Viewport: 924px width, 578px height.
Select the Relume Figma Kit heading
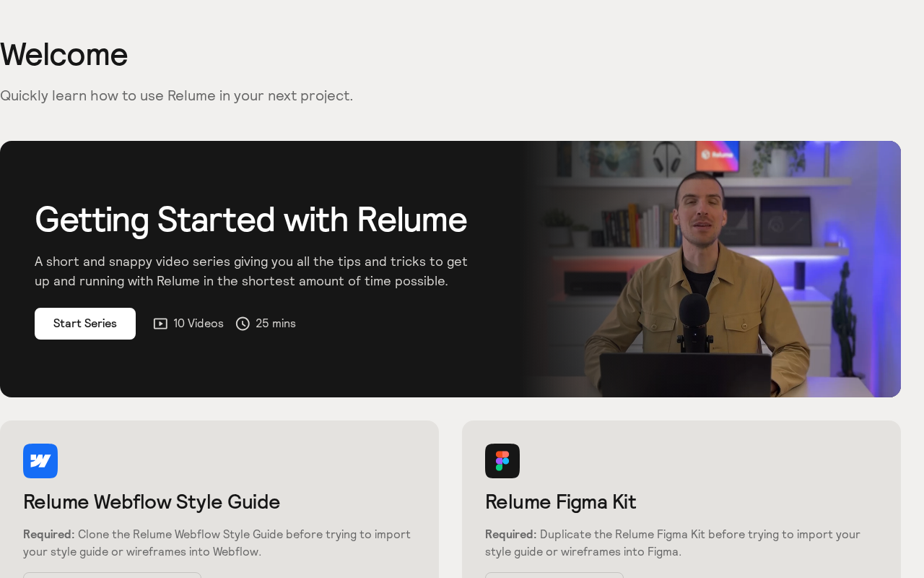click(x=560, y=501)
